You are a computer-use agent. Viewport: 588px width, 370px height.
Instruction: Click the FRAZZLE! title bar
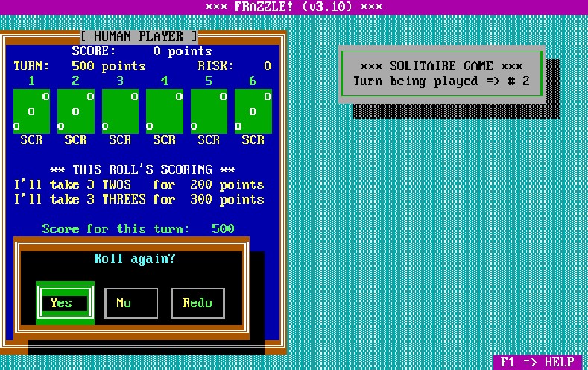[x=294, y=7]
